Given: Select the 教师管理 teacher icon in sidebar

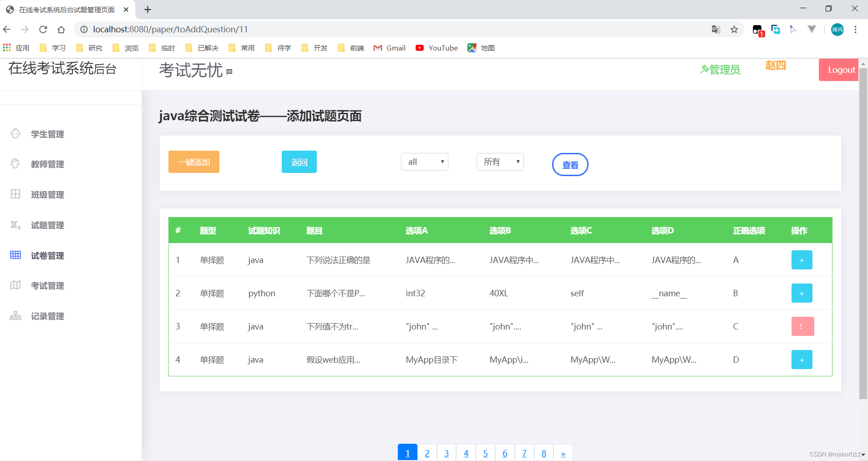Looking at the screenshot, I should [x=15, y=164].
